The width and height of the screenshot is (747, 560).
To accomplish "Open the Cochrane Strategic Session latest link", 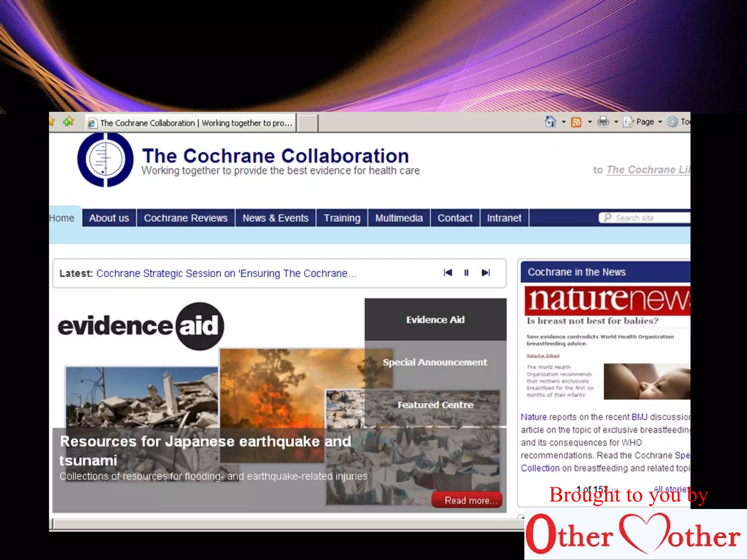I will pyautogui.click(x=226, y=273).
